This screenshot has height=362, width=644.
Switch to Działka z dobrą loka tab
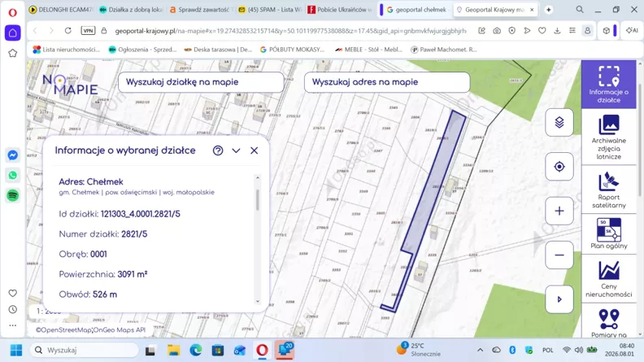click(131, 10)
